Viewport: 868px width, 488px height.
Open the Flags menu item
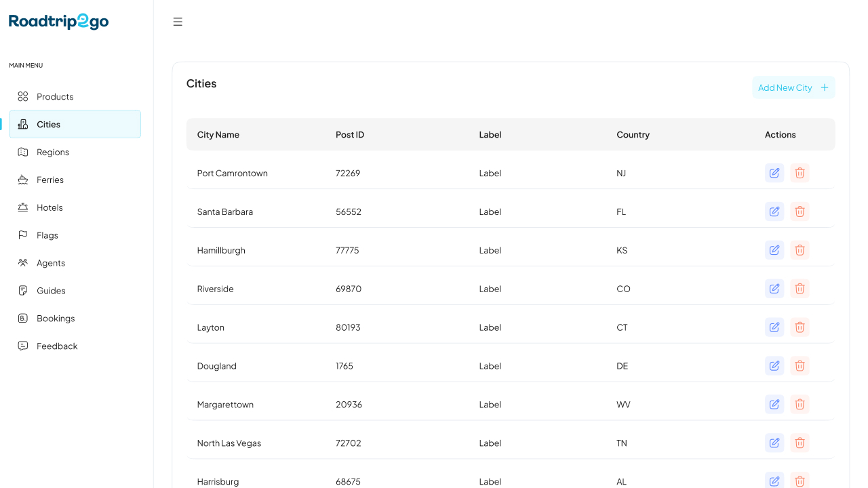(75, 235)
